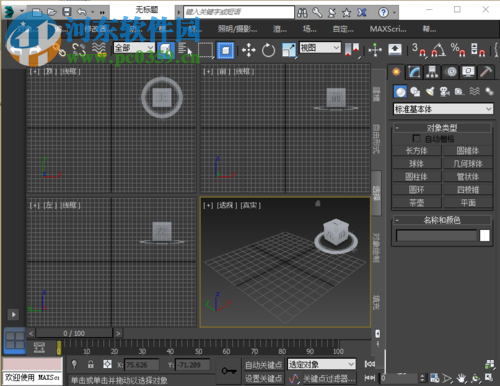Screen dimensions: 500x386
Task: Undo last action with curved arrow
Action: 82,12
